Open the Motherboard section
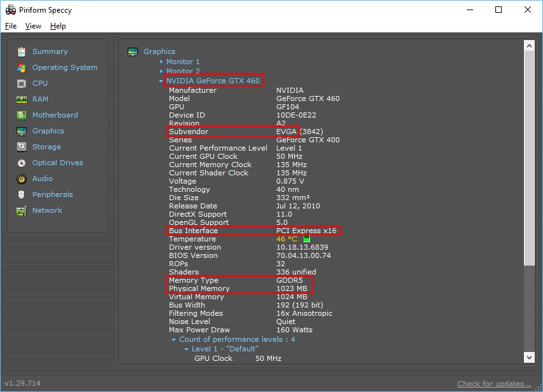 tap(55, 116)
